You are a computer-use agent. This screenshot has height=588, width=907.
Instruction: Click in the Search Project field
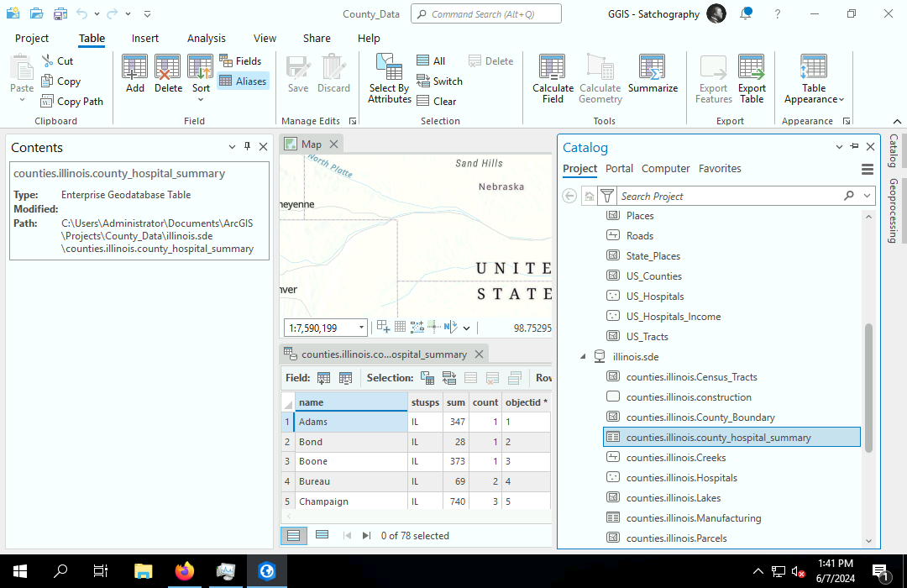click(x=726, y=196)
